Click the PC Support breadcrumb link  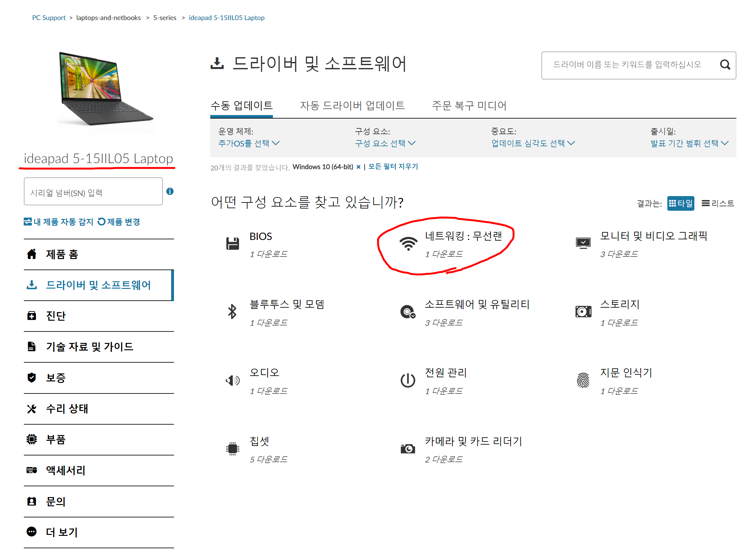pyautogui.click(x=49, y=18)
